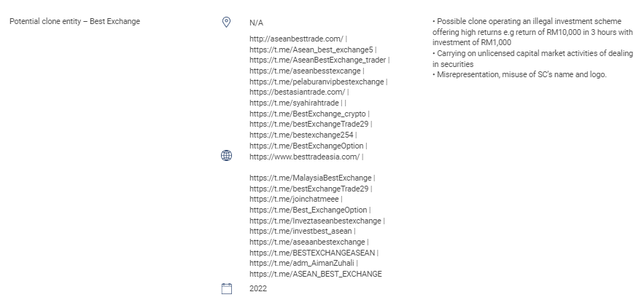644x300 pixels.
Task: Click the globe website icon
Action: click(226, 156)
